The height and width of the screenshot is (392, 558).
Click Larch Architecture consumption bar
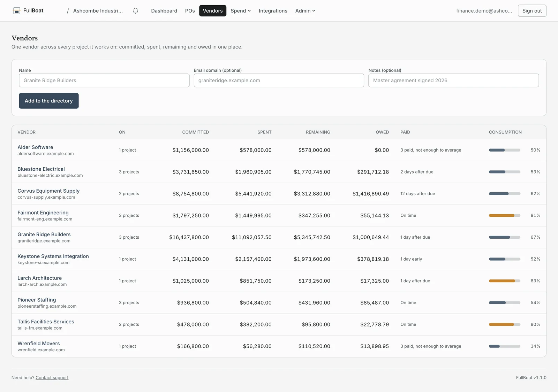pyautogui.click(x=505, y=281)
